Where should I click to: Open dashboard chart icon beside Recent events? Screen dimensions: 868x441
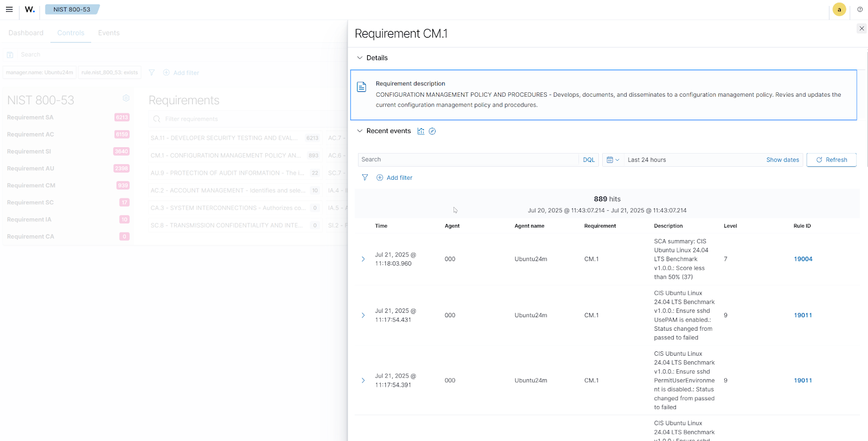(x=421, y=131)
